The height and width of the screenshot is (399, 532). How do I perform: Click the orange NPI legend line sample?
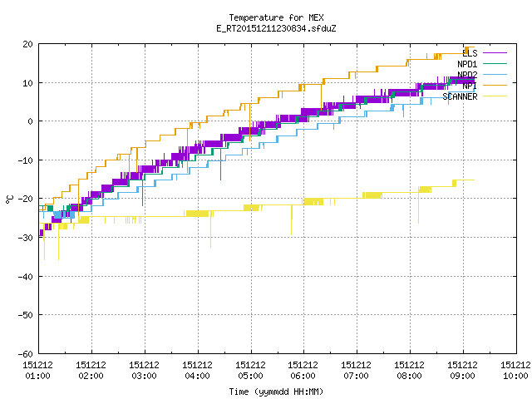point(495,85)
